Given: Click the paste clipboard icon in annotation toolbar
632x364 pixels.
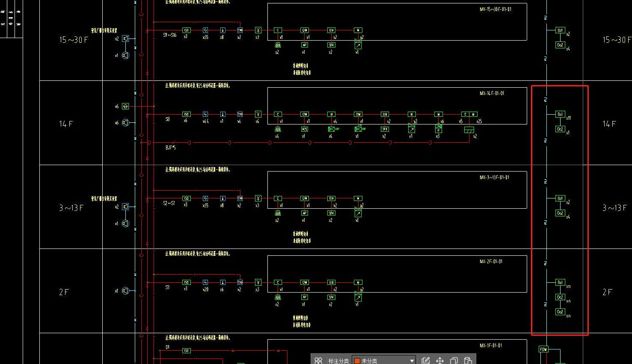Looking at the screenshot, I should (468, 361).
